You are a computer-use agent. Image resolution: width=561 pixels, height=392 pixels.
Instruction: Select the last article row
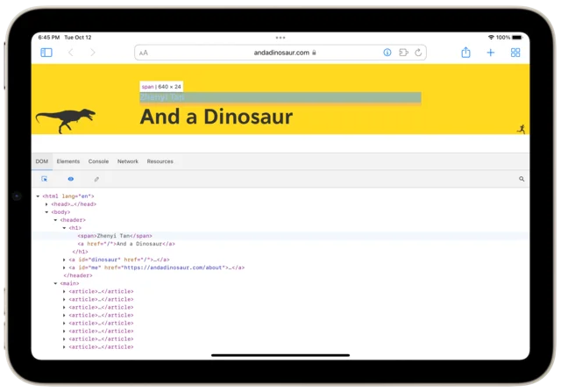coord(280,347)
